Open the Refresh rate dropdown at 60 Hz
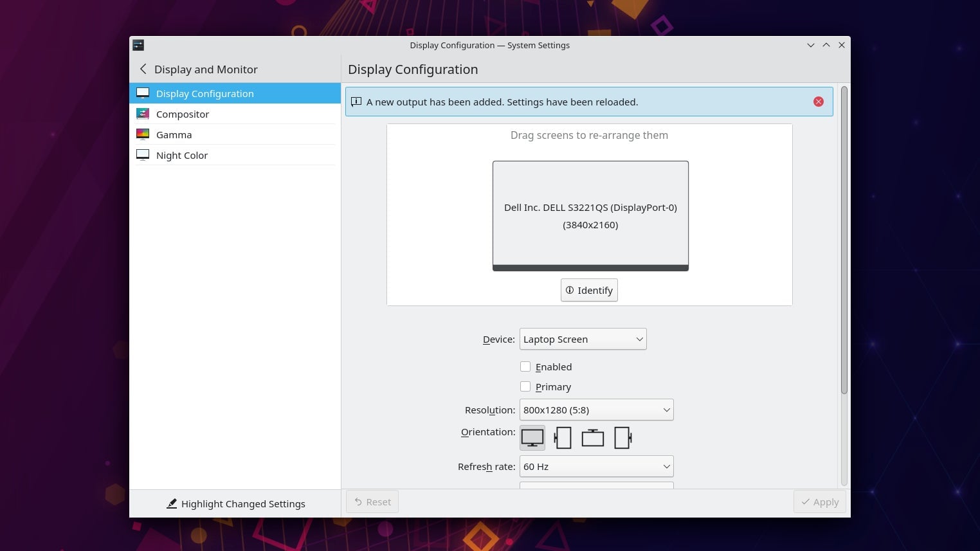The height and width of the screenshot is (551, 980). coord(596,466)
